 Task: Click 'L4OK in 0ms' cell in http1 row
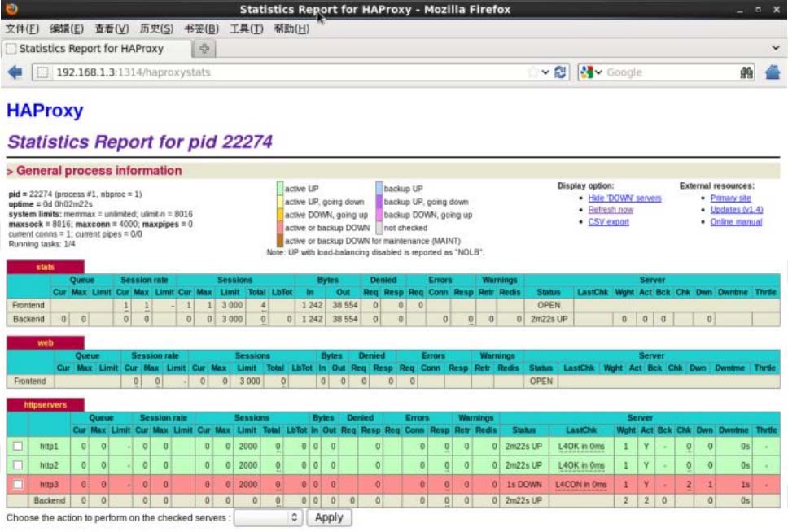tap(581, 446)
